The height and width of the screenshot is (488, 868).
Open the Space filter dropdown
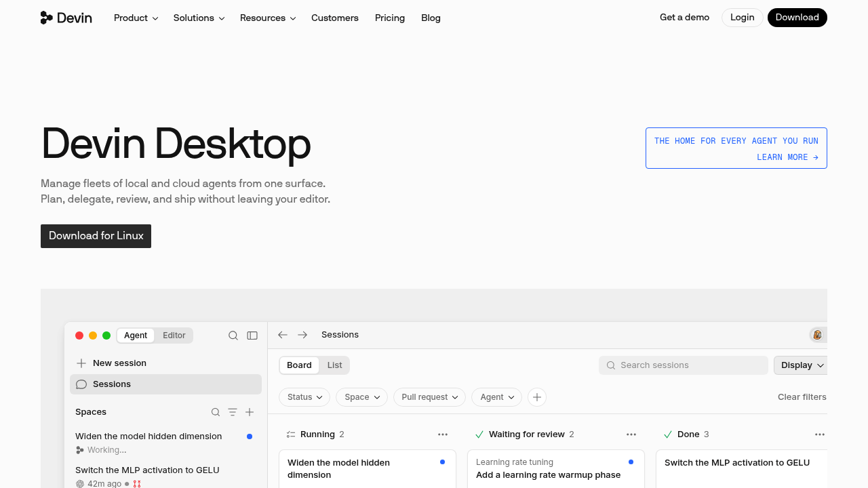(361, 397)
